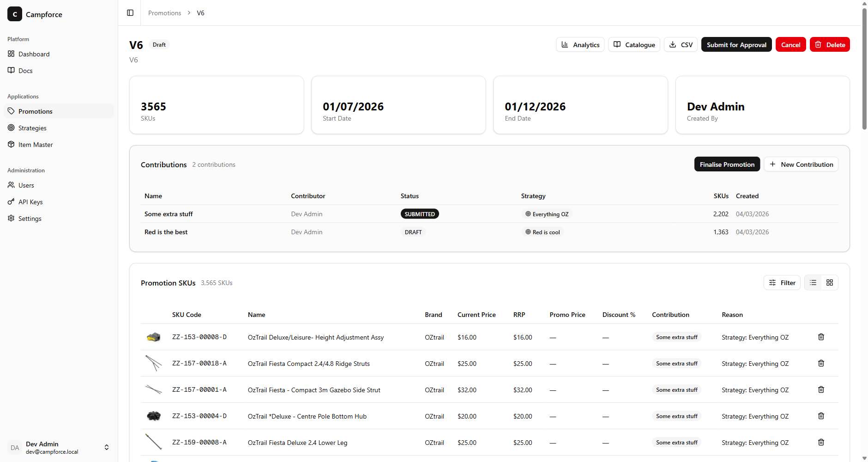Click Promotions breadcrumb link

[164, 13]
